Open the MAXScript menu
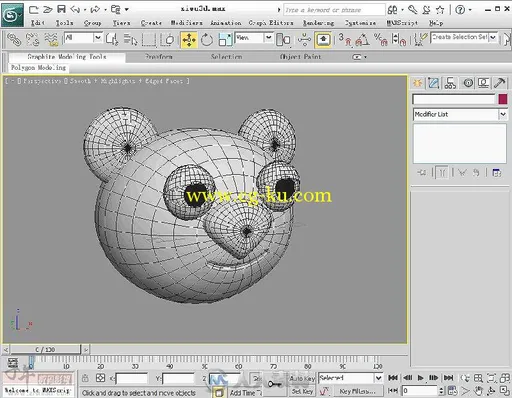Viewport: 512px width, 398px height. (x=402, y=23)
